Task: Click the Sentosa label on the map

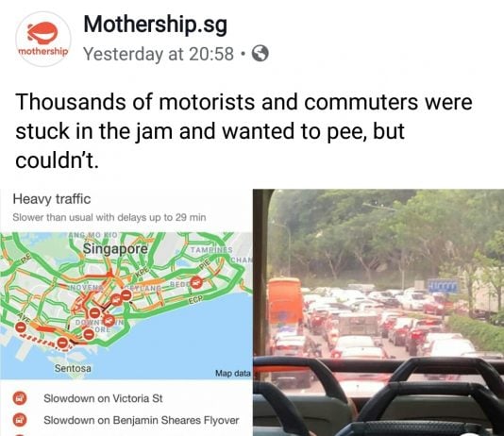Action: (73, 368)
